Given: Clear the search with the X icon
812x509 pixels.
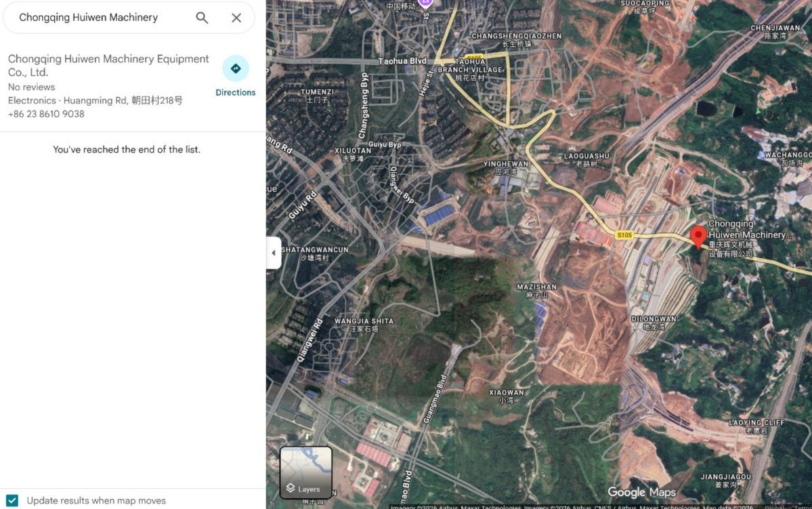Looking at the screenshot, I should (x=236, y=18).
